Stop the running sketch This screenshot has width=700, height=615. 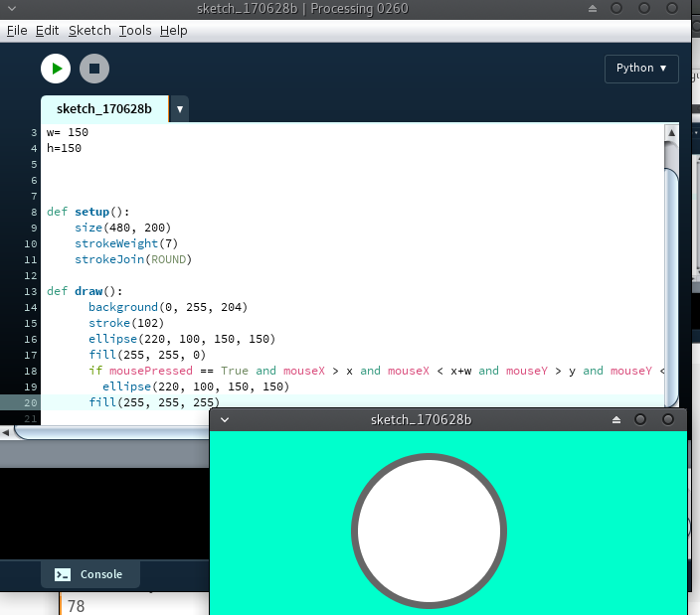[94, 69]
